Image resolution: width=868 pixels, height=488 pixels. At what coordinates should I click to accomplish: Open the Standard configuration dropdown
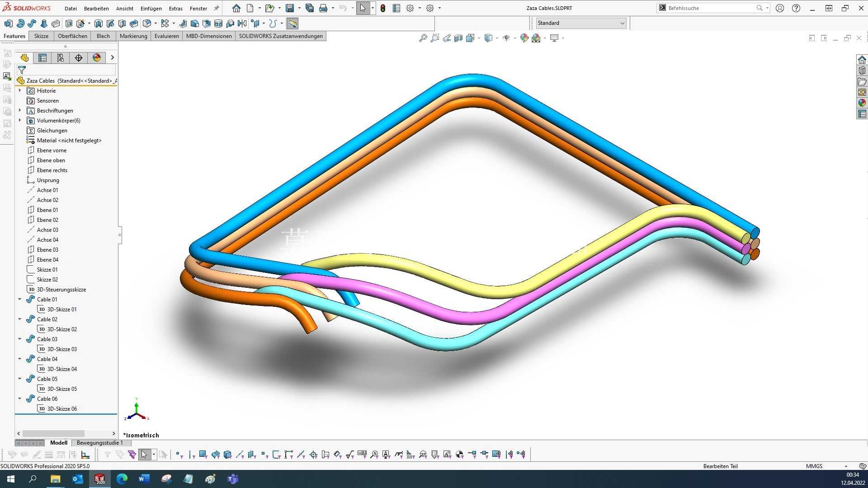click(x=581, y=23)
